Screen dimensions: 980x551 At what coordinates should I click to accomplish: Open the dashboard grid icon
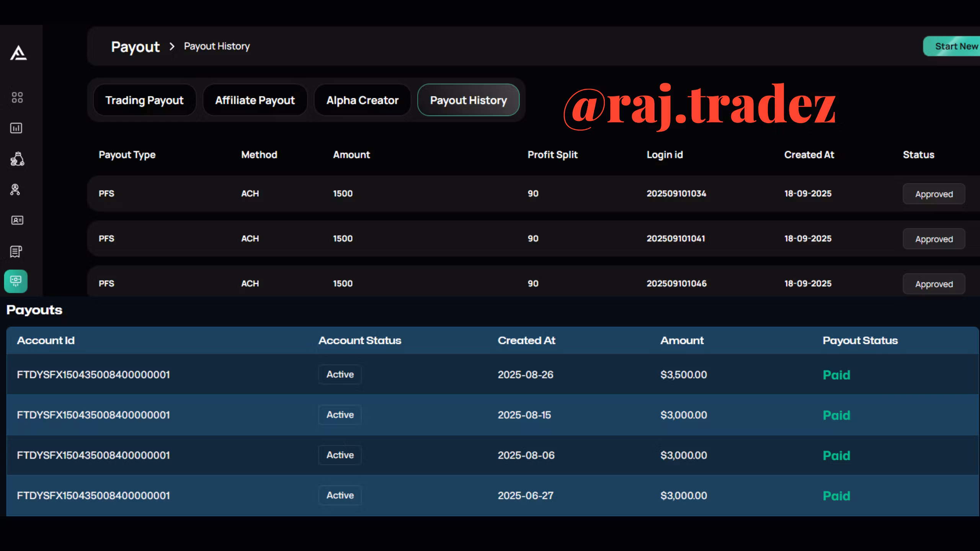(x=17, y=97)
